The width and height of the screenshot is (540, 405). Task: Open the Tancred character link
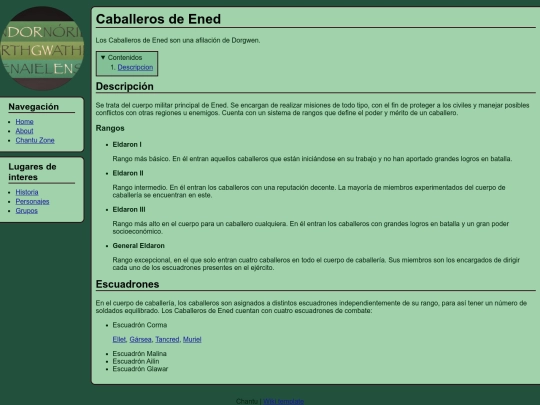click(x=167, y=339)
